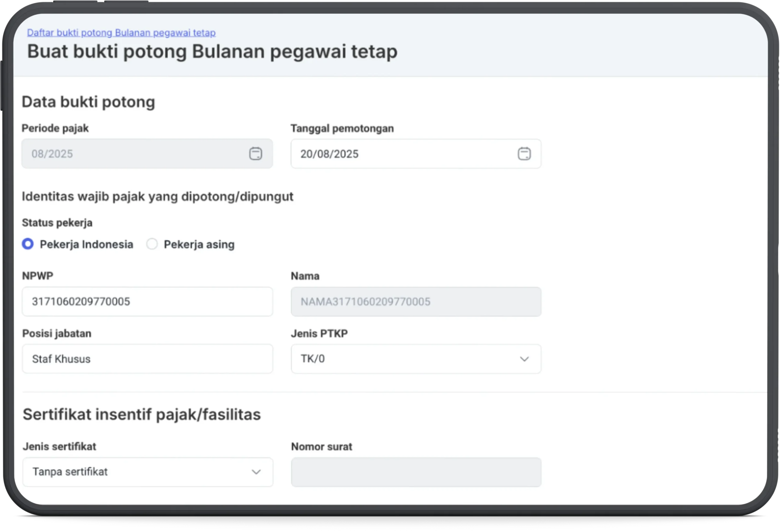Open calendar picker for Tanggal pemotongan
The height and width of the screenshot is (532, 780).
coord(524,154)
